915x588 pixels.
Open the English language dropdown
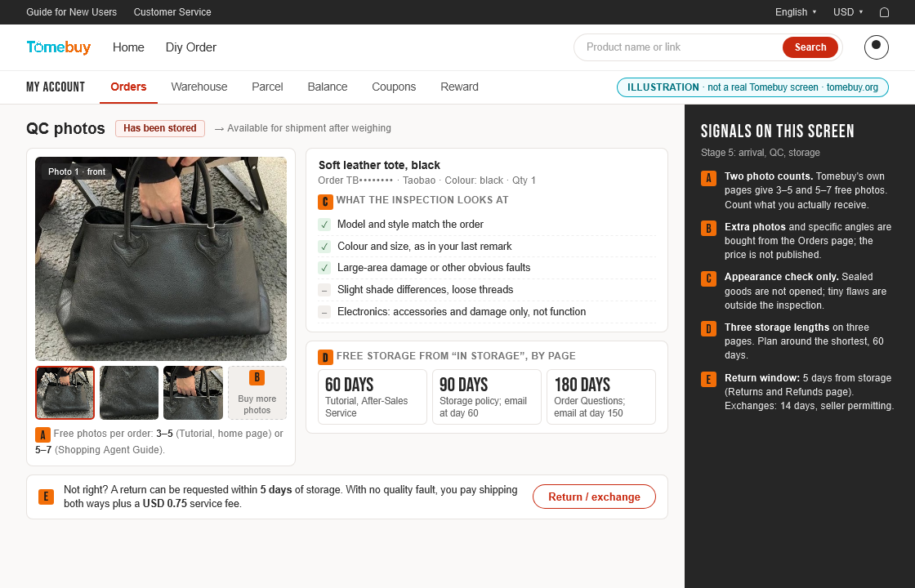coord(796,12)
